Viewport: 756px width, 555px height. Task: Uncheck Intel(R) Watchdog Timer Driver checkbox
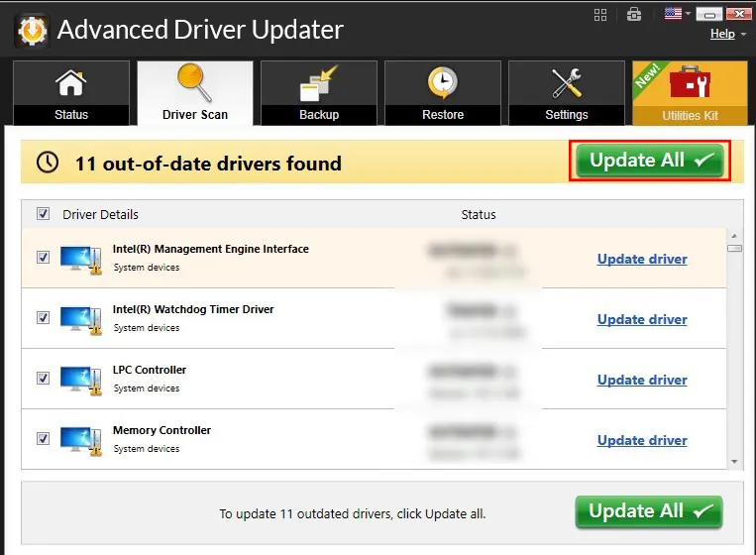point(43,317)
